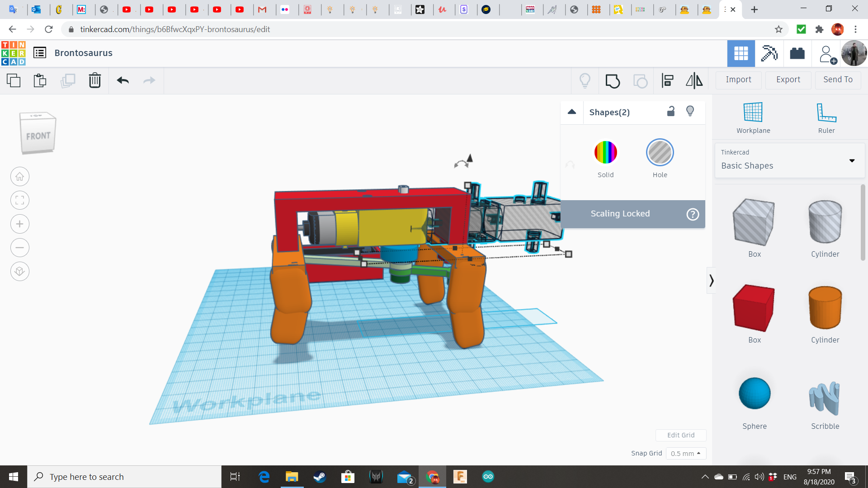This screenshot has width=868, height=488.
Task: Toggle shape visibility lightbulb in panel
Action: (x=690, y=112)
